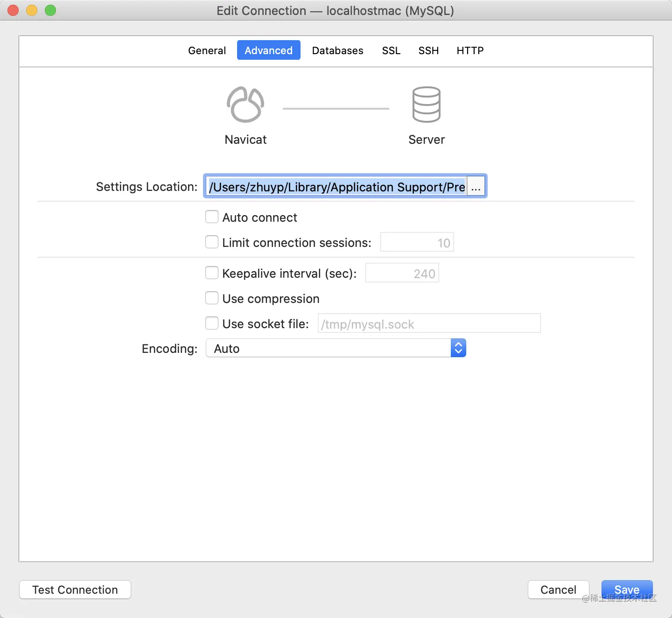
Task: Click the Server database icon
Action: 427,105
